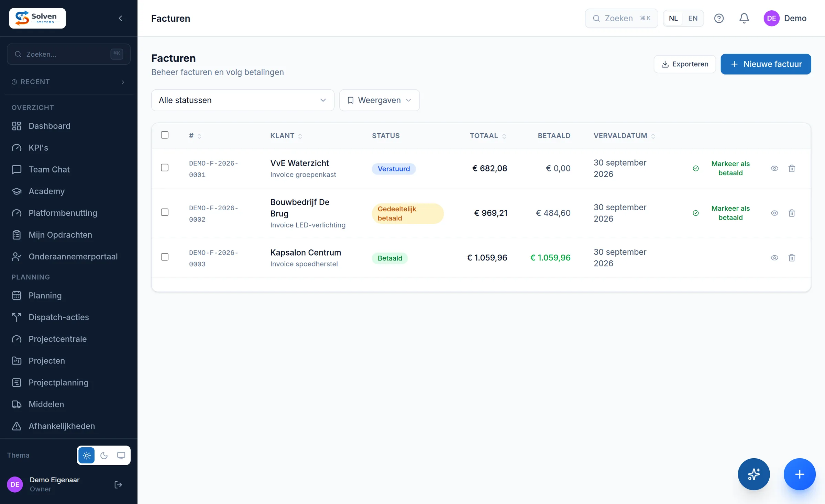Open the notifications bell
Screen dimensions: 825x504
[x=744, y=18]
